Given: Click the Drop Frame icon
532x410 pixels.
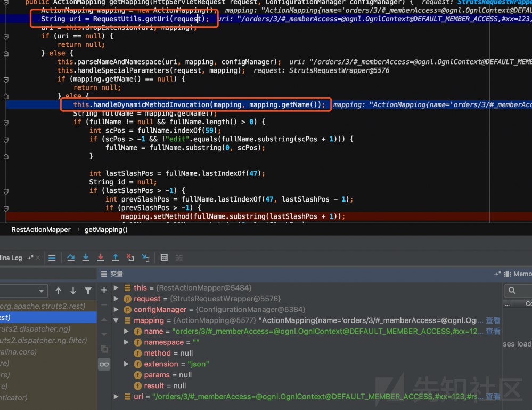Looking at the screenshot, I should [130, 258].
